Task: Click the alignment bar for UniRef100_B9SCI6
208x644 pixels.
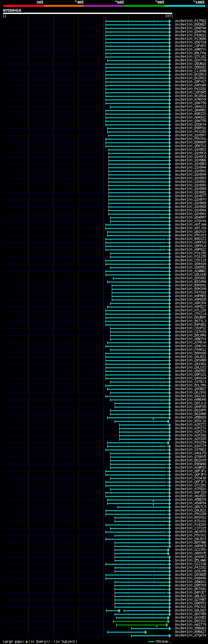Action: 142,421
